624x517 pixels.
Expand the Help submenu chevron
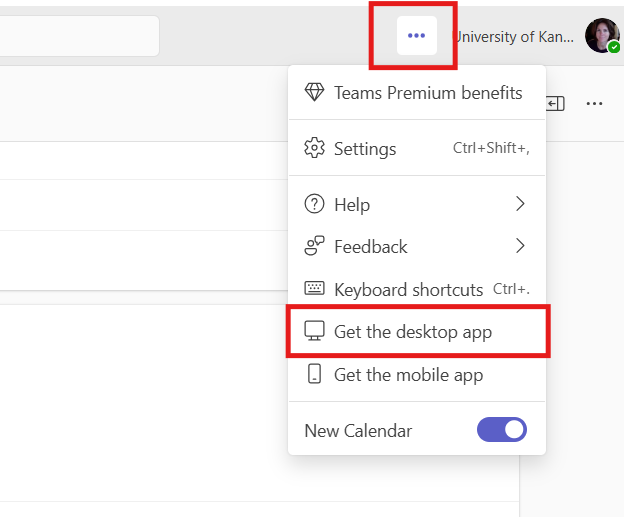point(520,205)
